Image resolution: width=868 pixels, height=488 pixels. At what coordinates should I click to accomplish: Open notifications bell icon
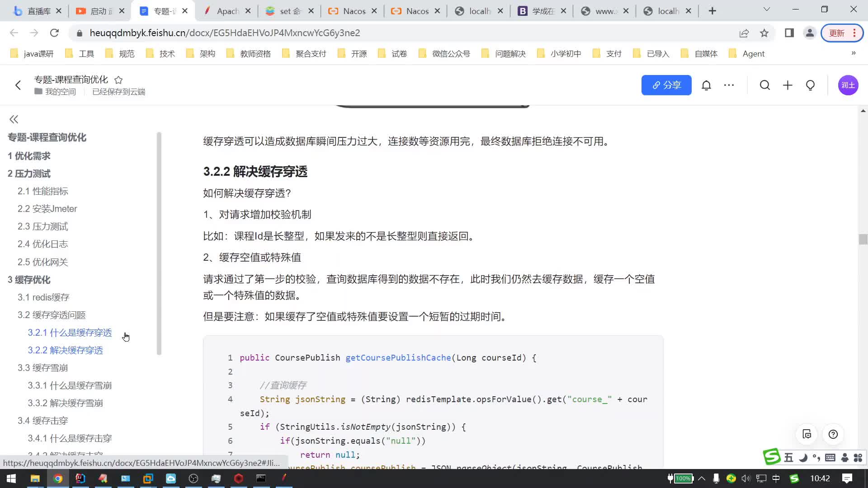[706, 85]
